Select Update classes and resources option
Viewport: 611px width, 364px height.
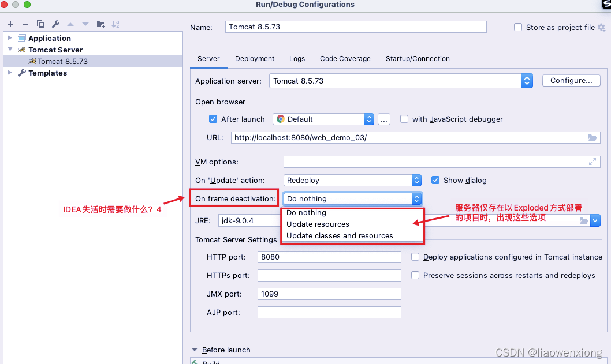coord(353,235)
